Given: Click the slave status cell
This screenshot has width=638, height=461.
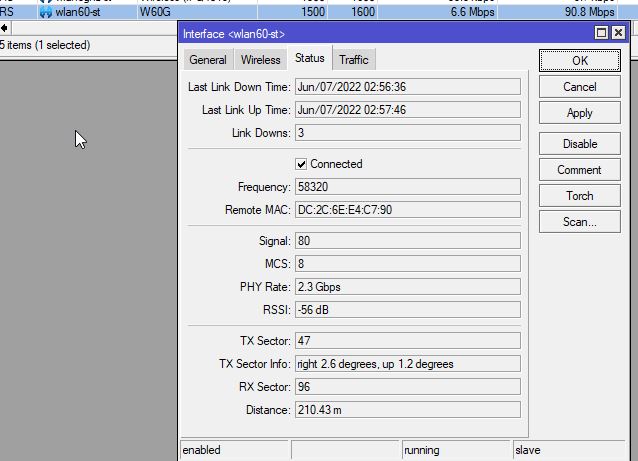Looking at the screenshot, I should point(570,450).
